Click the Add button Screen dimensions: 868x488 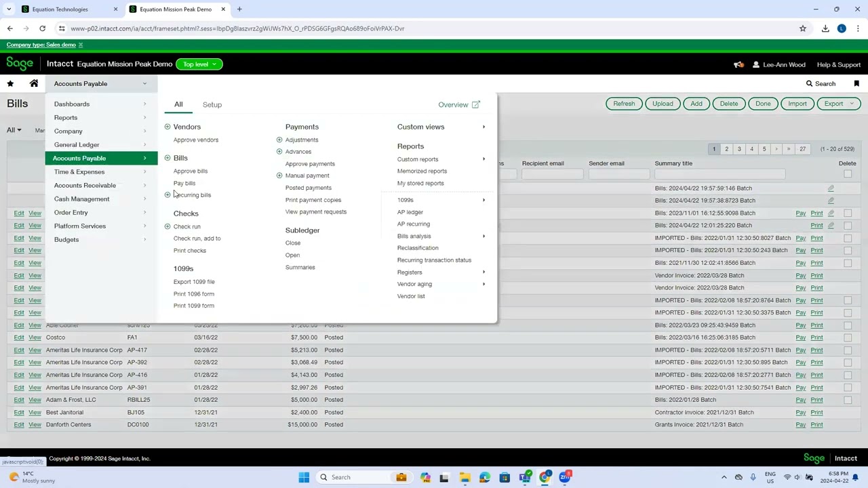(696, 104)
